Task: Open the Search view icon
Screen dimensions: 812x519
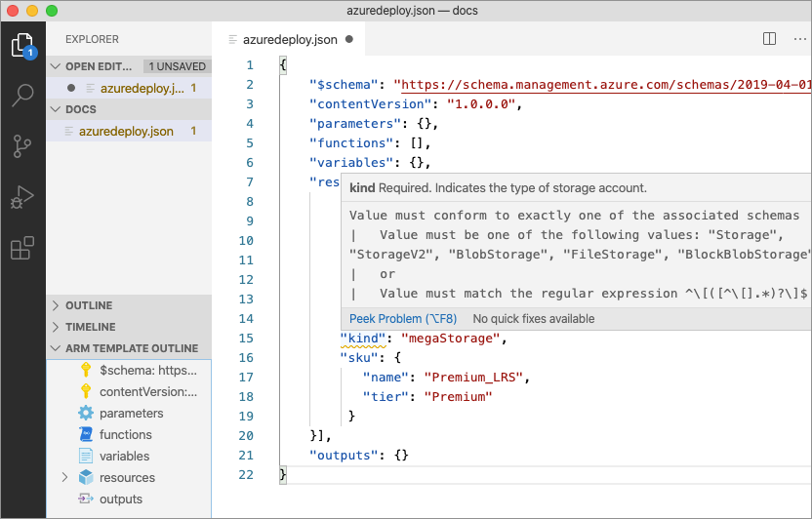Action: point(22,96)
